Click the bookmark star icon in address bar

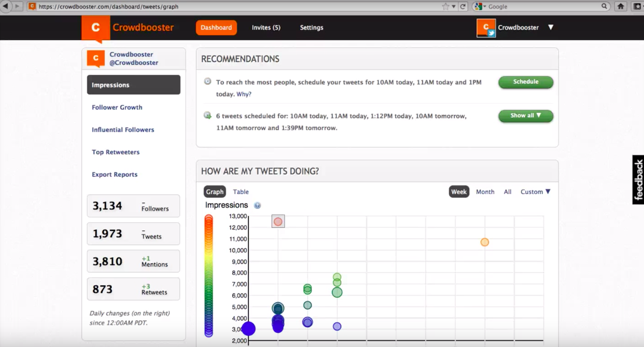pyautogui.click(x=446, y=6)
